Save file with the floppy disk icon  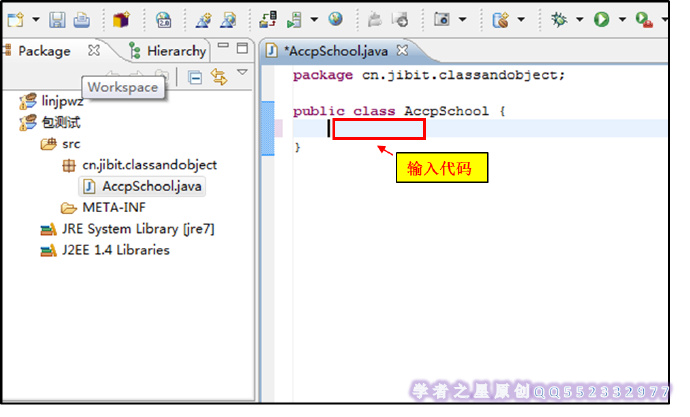pos(57,20)
